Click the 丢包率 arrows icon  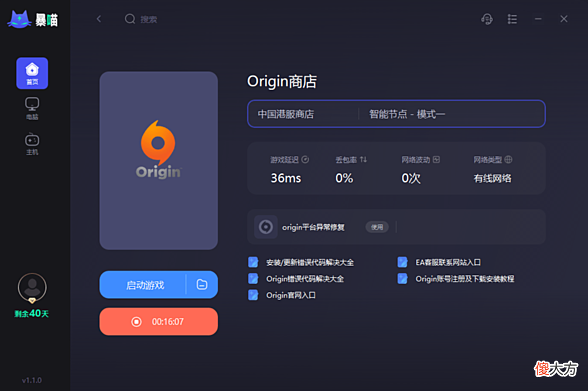click(x=363, y=159)
